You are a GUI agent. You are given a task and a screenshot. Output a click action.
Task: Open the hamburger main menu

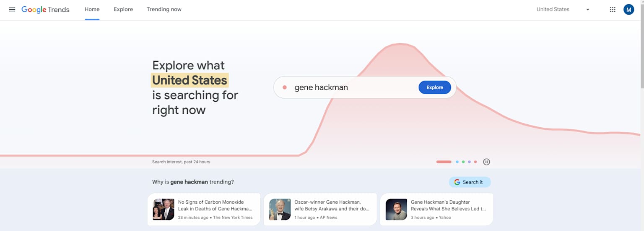tap(12, 9)
